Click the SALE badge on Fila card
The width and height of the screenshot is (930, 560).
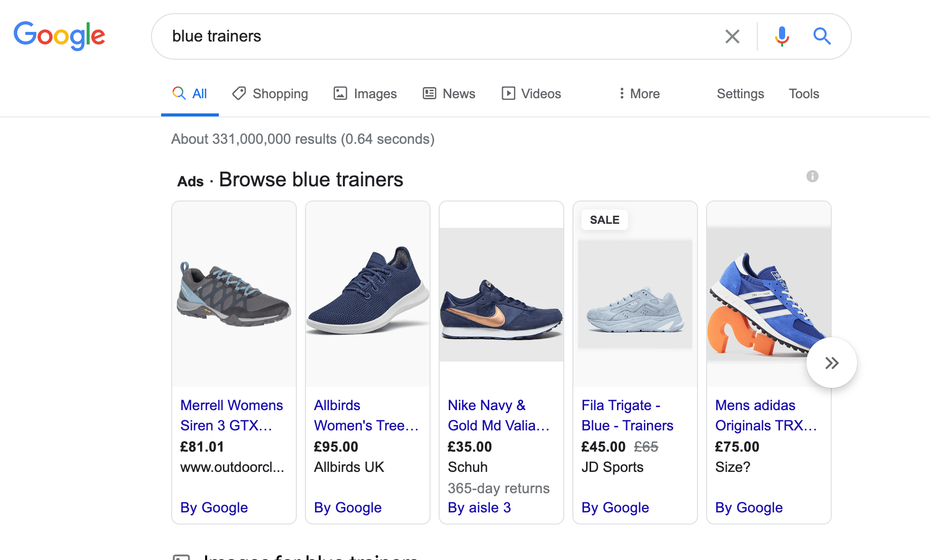coord(605,220)
